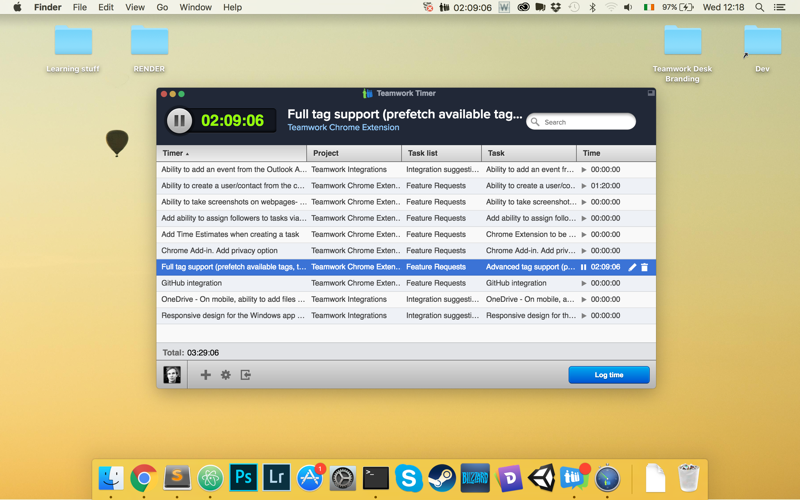
Task: Open the Help menu
Action: pos(232,7)
